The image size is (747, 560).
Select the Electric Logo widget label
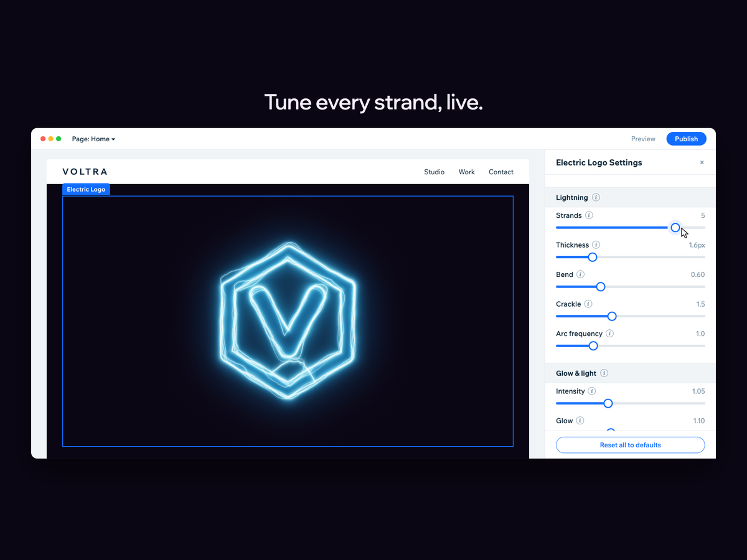[86, 189]
